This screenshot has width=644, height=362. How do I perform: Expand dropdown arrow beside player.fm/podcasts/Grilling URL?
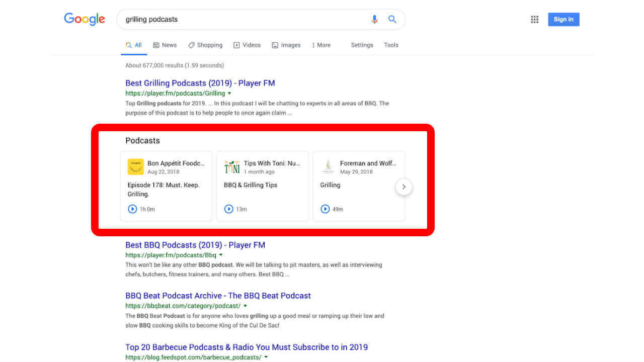coord(229,94)
